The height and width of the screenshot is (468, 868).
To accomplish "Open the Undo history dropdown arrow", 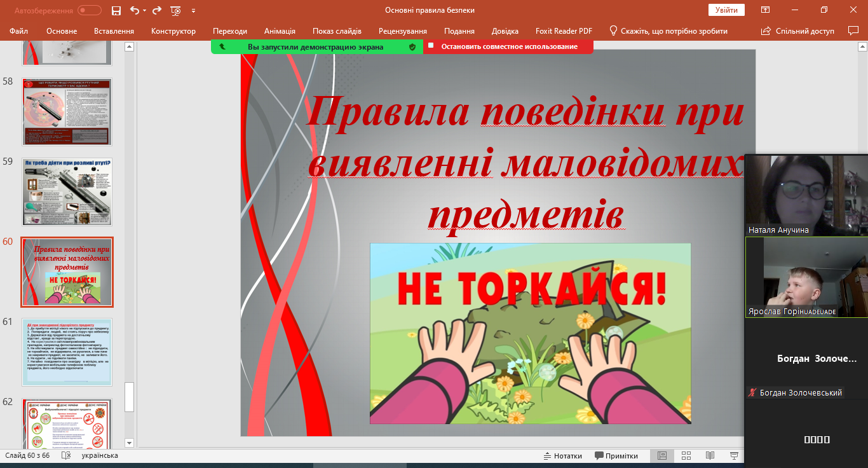I will 145,10.
